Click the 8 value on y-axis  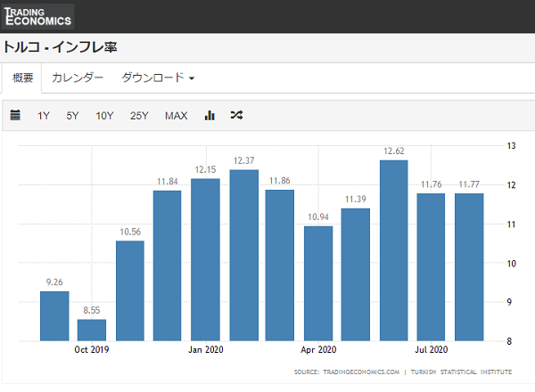(509, 341)
